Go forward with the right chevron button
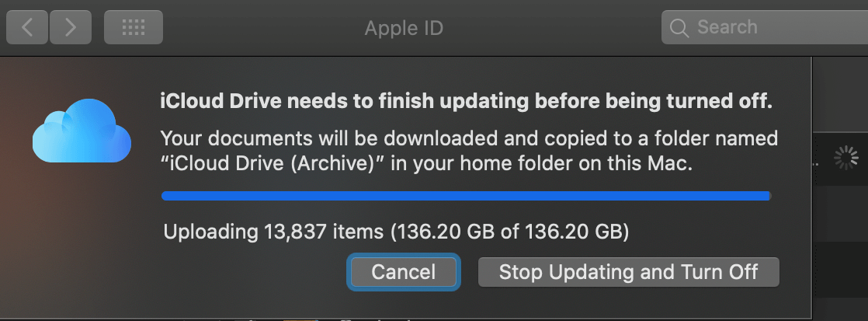This screenshot has height=321, width=868. (71, 28)
